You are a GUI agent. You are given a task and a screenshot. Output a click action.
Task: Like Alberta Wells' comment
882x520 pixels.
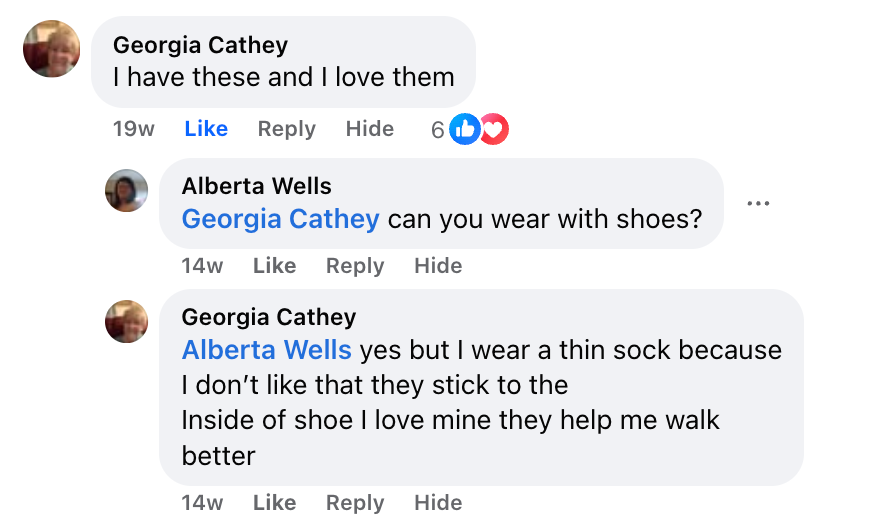point(274,266)
